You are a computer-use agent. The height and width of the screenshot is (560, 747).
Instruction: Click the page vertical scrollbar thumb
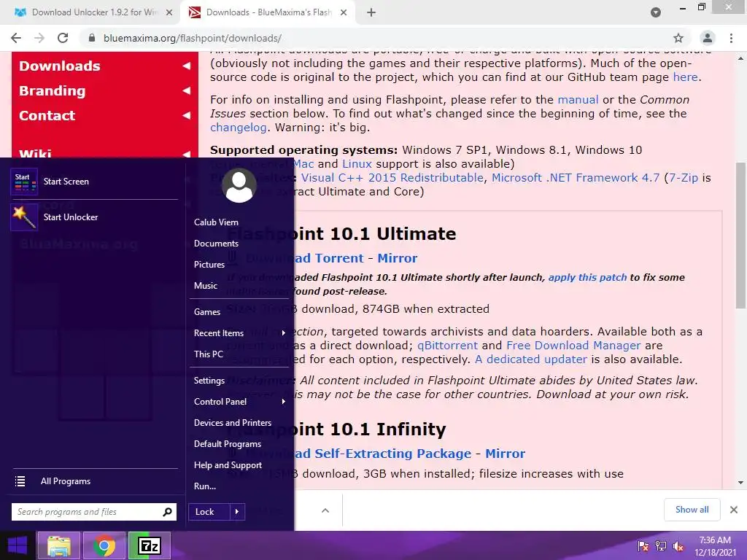pos(740,236)
